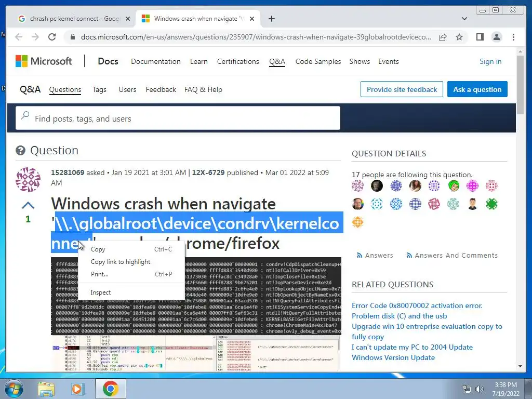Open the 15281069 user profile
Screen dimensions: 532x399
point(68,172)
